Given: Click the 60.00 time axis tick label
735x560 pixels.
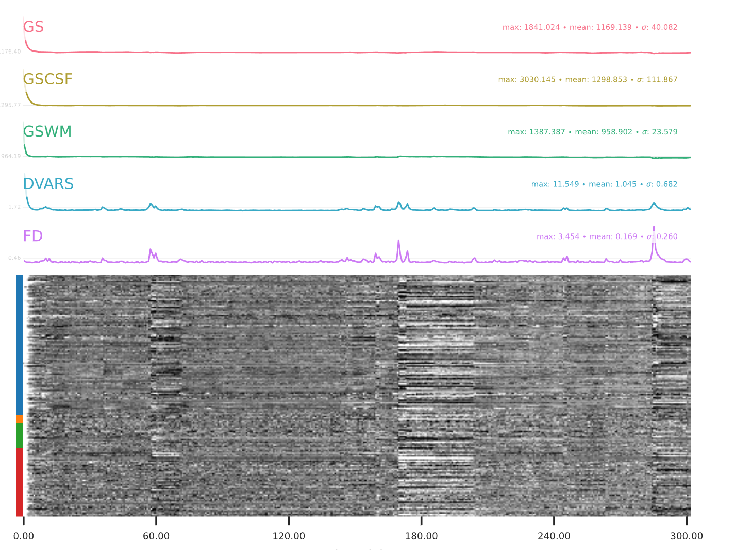Looking at the screenshot, I should tap(156, 536).
